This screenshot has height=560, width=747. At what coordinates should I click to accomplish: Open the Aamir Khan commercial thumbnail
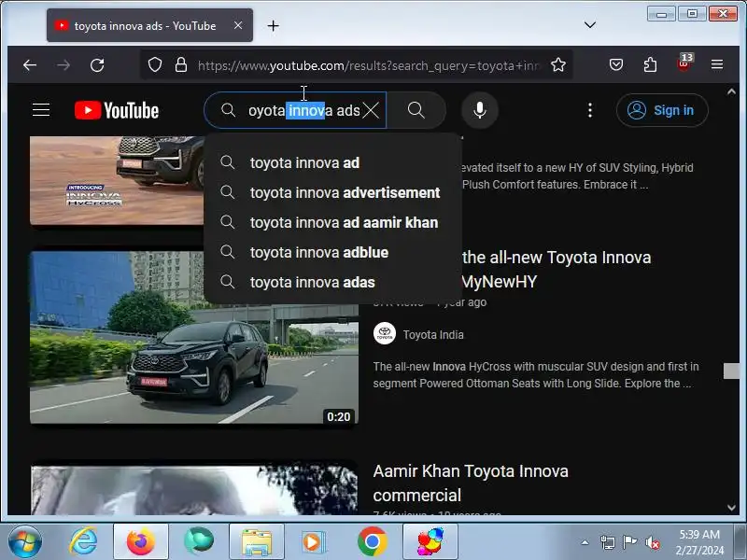point(194,490)
